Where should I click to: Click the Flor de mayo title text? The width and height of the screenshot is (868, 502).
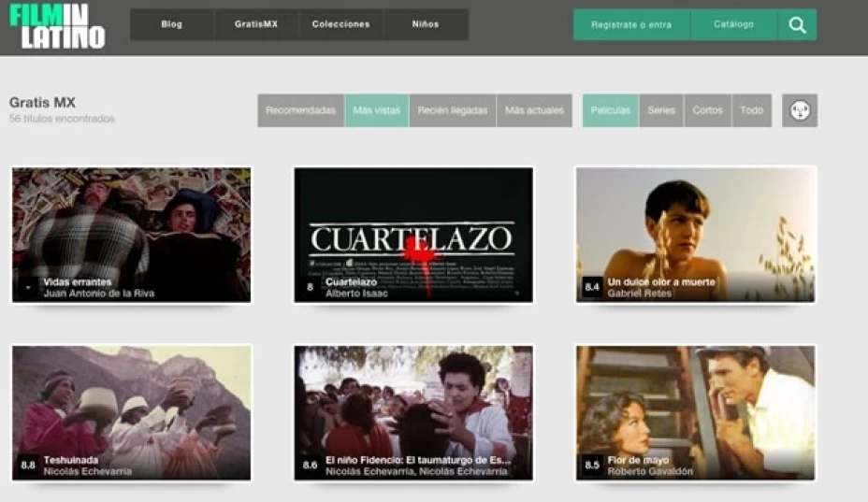coord(638,460)
